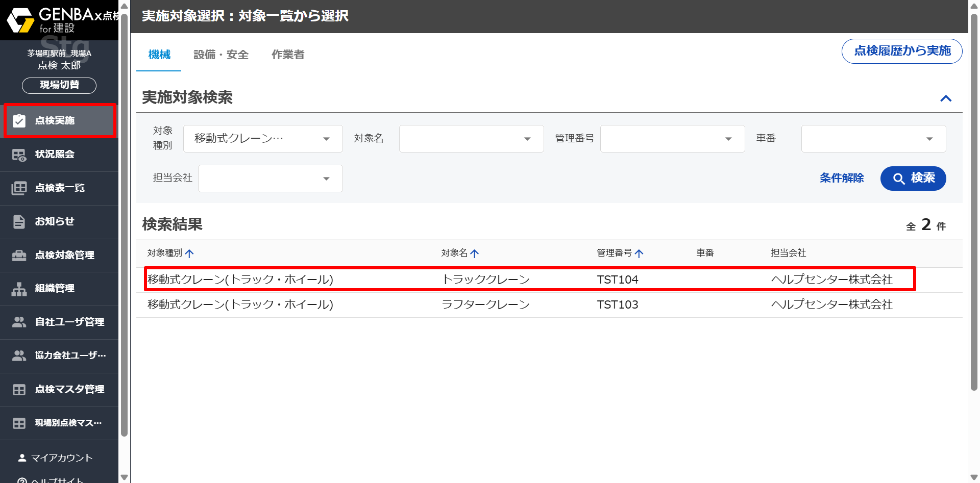The width and height of the screenshot is (980, 483).
Task: Click the 点検実施 clipboard icon in sidebar
Action: [19, 121]
